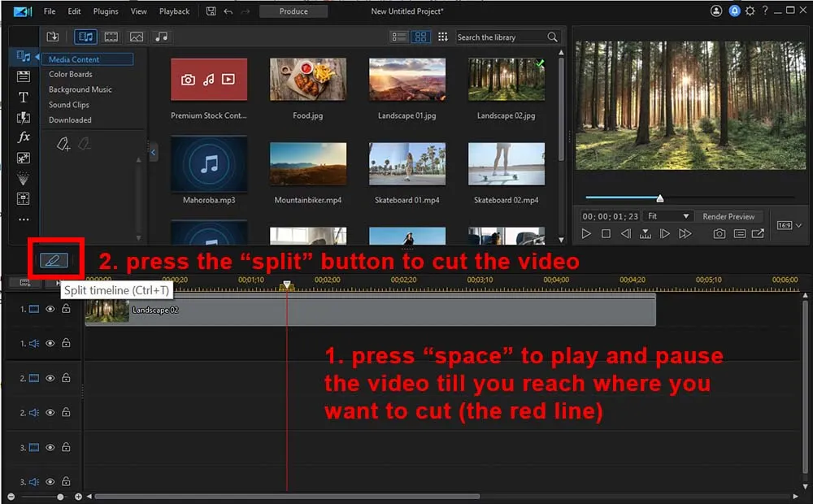813x504 pixels.
Task: Collapse the library side panel arrow
Action: (x=154, y=152)
